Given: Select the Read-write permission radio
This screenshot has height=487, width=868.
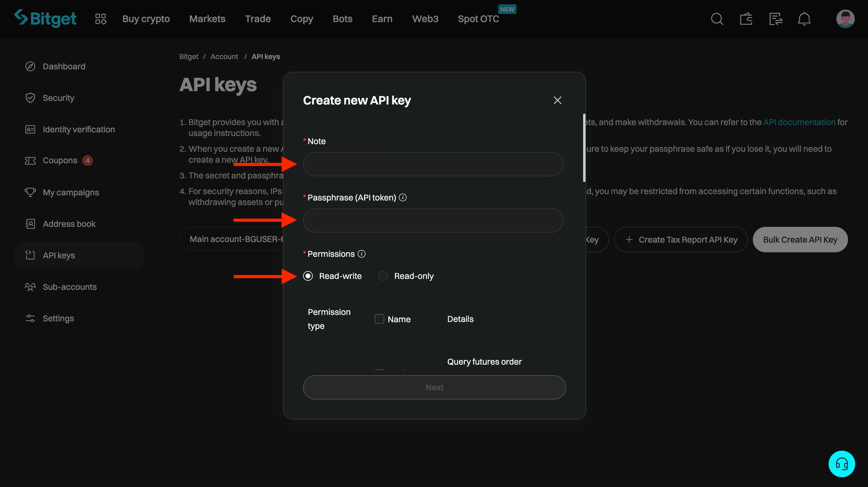Looking at the screenshot, I should click(x=308, y=276).
